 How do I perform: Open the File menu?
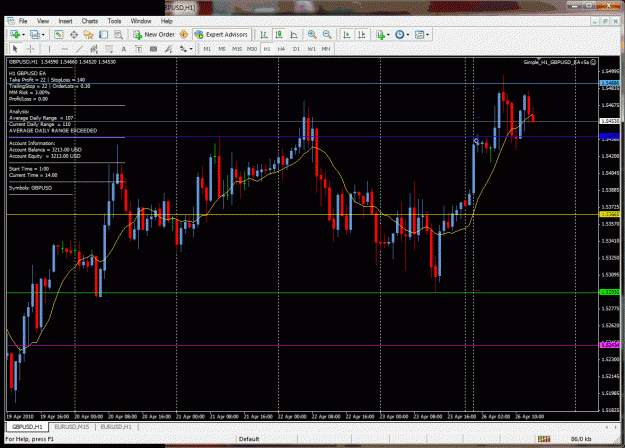click(23, 21)
